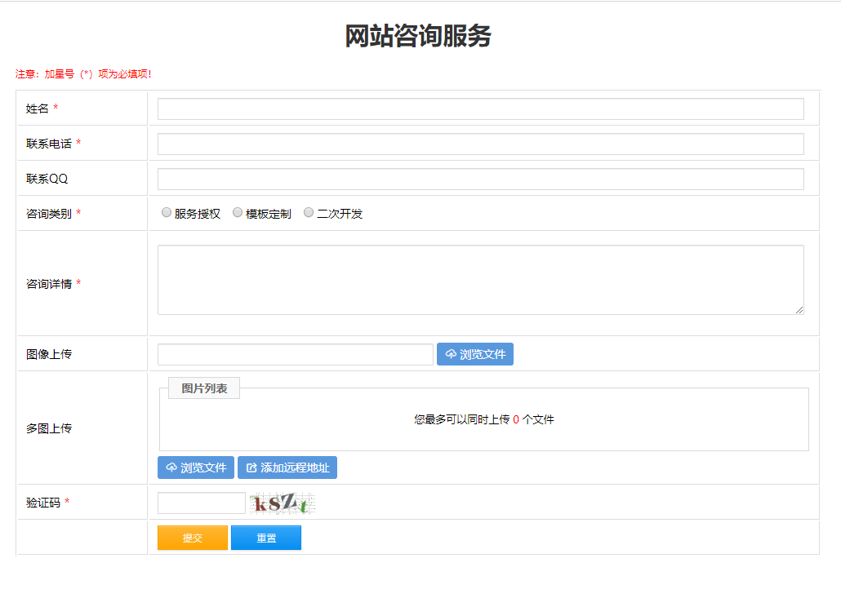Click the 添加远程地址 external link button
This screenshot has width=841, height=616.
(287, 468)
